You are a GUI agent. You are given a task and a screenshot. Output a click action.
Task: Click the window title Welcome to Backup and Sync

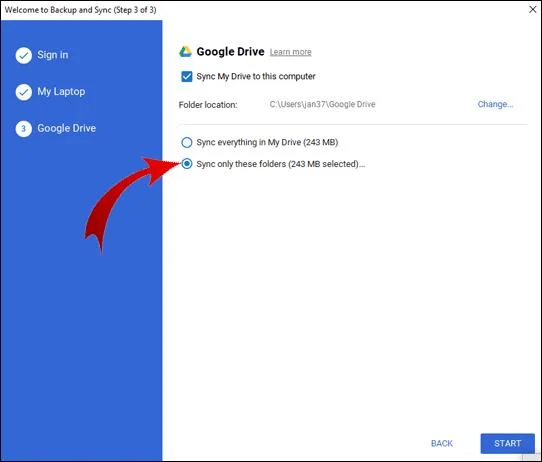[x=81, y=10]
